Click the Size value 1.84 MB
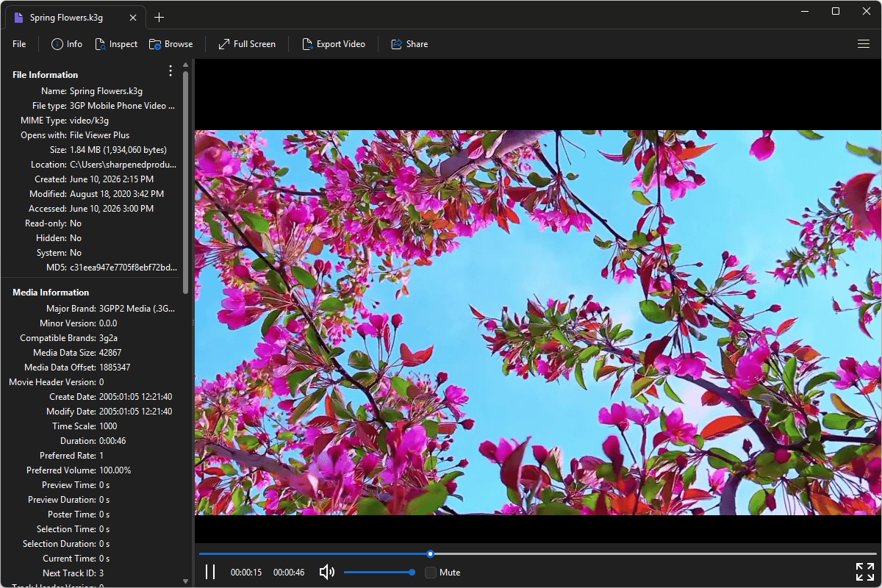 (x=118, y=150)
